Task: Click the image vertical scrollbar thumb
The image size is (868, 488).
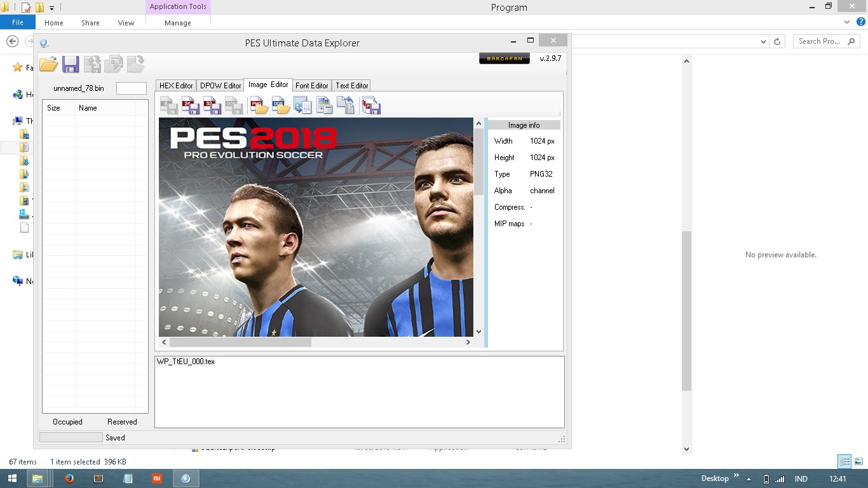Action: tap(479, 161)
